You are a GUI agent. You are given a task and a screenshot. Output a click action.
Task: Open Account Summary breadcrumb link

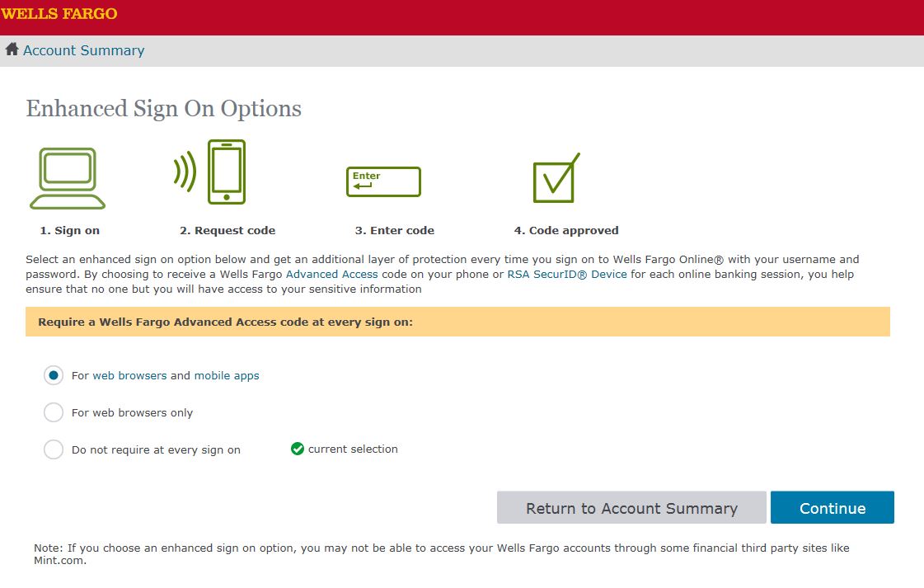pos(84,50)
